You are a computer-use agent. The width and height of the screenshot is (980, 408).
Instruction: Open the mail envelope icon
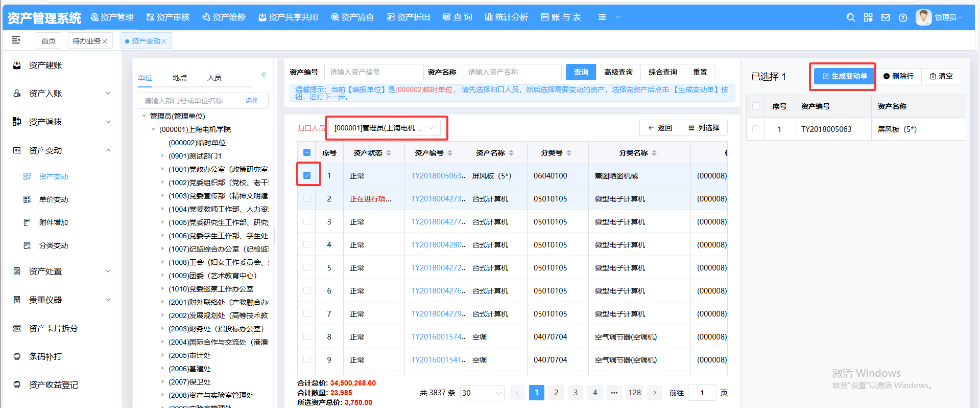(886, 17)
